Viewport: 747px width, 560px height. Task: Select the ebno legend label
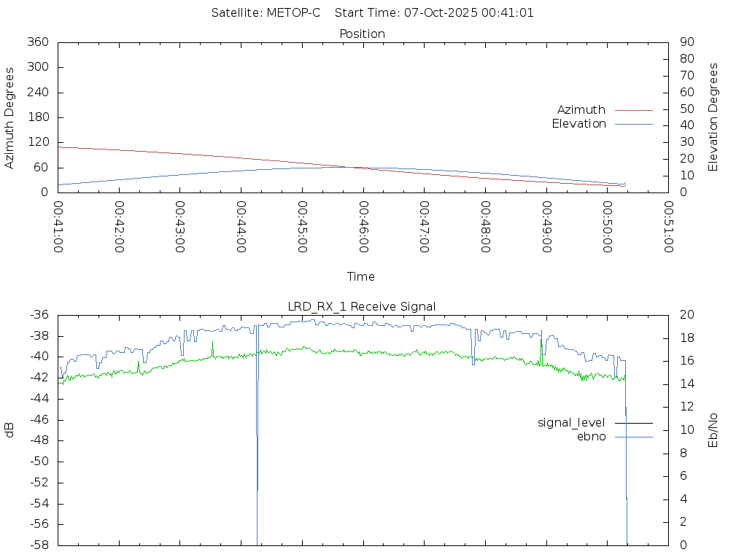pyautogui.click(x=591, y=437)
